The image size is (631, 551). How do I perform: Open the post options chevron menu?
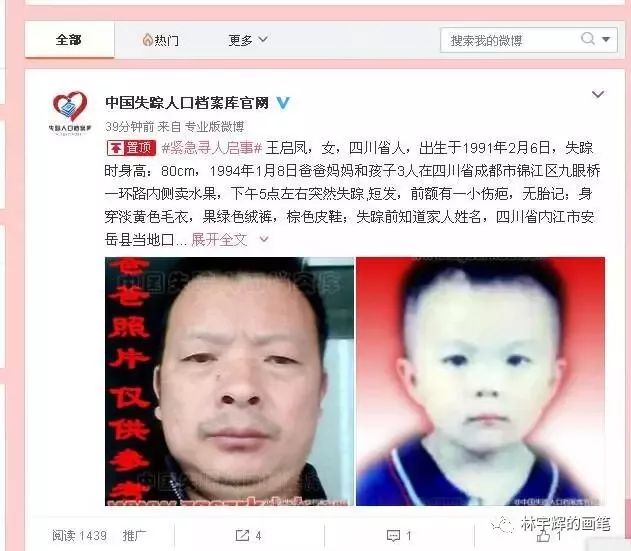[598, 94]
